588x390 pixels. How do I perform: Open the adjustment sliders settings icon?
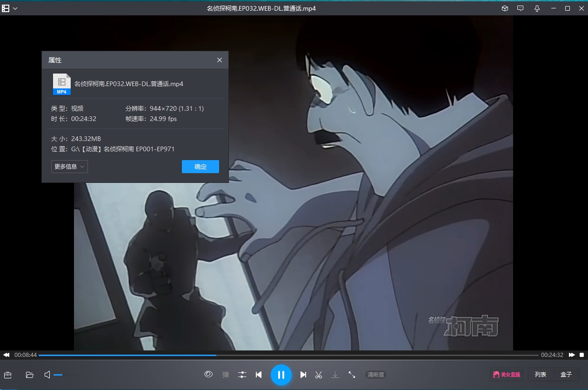point(242,375)
